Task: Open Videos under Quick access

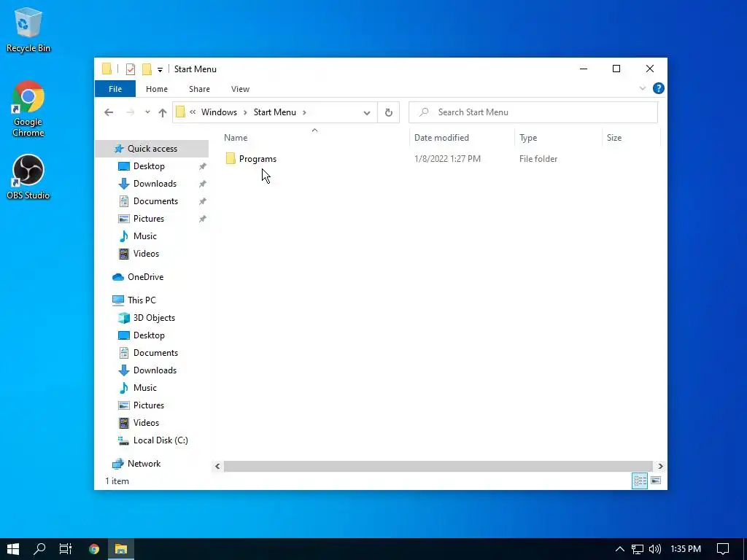Action: (x=146, y=254)
